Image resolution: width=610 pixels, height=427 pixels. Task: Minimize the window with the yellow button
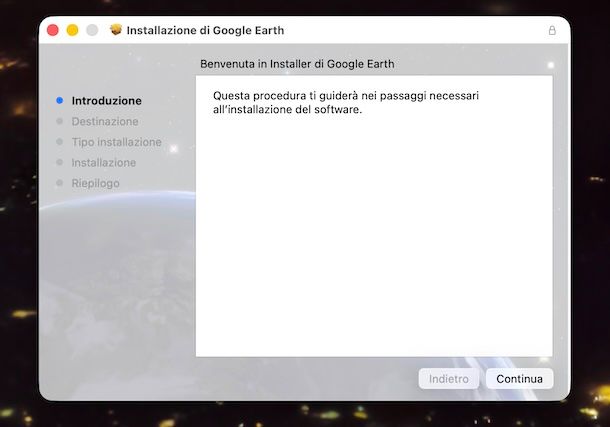pyautogui.click(x=72, y=30)
